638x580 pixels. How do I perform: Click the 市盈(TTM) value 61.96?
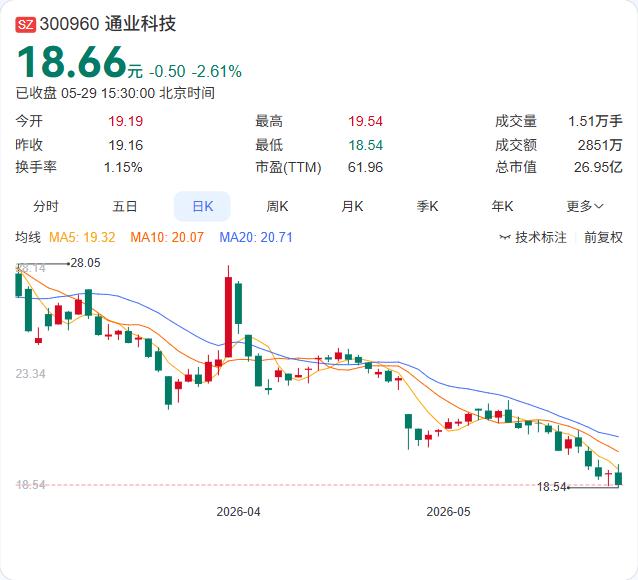click(x=365, y=167)
